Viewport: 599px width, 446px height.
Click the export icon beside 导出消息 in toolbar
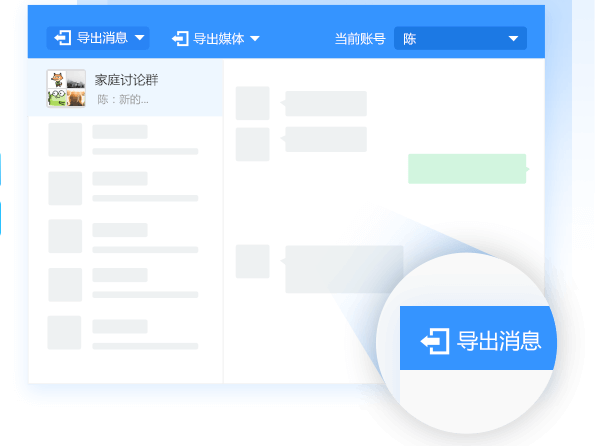click(x=63, y=38)
